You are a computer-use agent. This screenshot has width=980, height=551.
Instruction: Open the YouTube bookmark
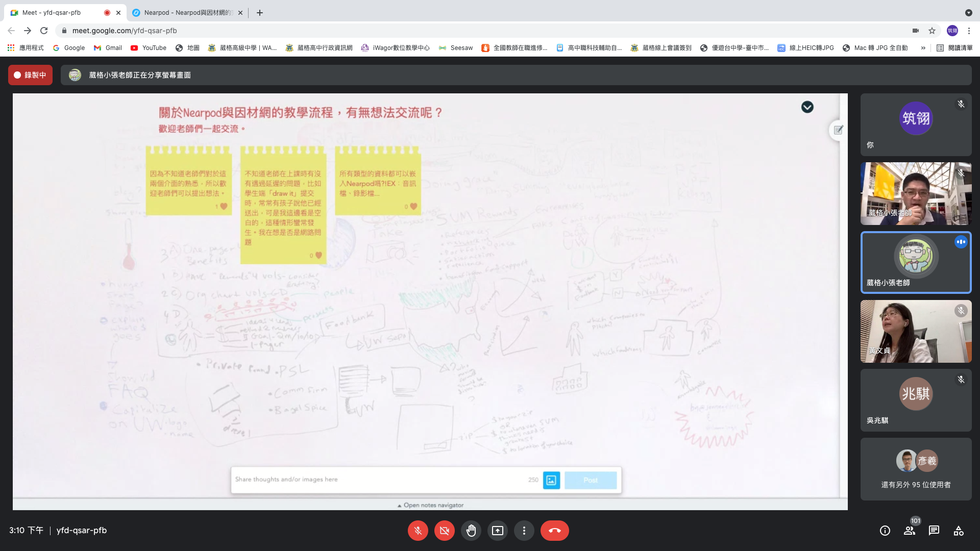[149, 48]
